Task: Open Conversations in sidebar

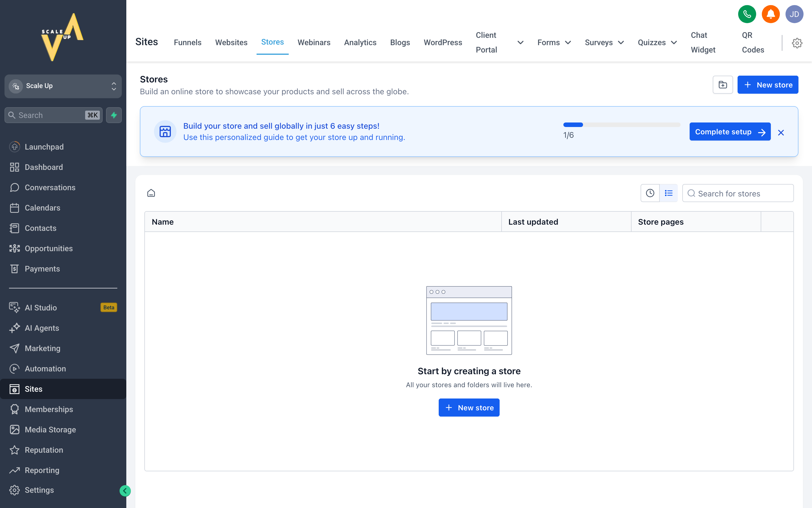Action: tap(63, 187)
